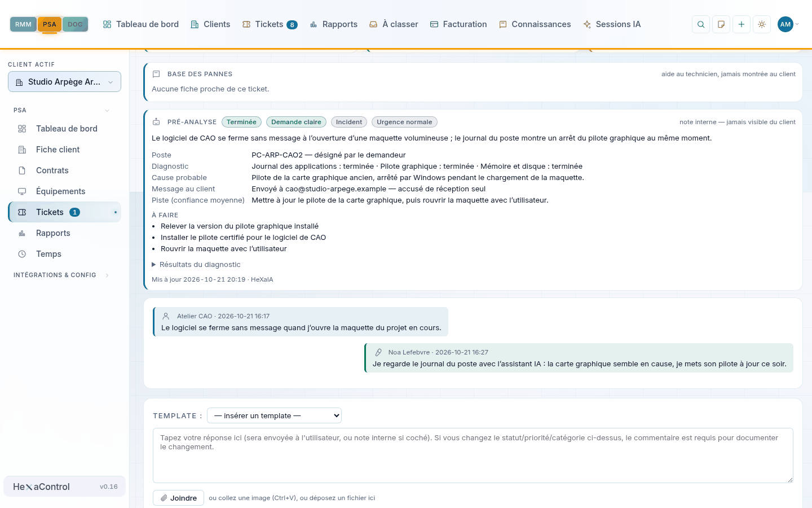
Task: Click the Terminée status badge
Action: coord(241,122)
